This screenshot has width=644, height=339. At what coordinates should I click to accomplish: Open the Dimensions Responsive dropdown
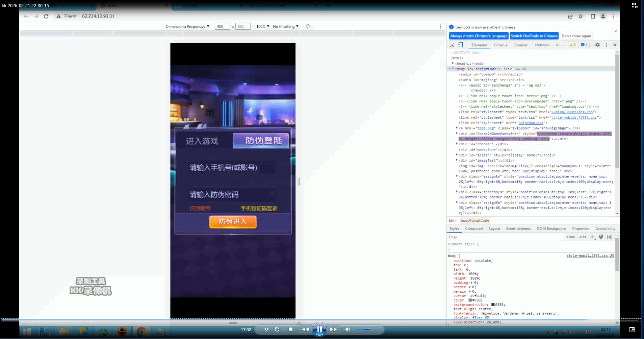click(x=187, y=26)
